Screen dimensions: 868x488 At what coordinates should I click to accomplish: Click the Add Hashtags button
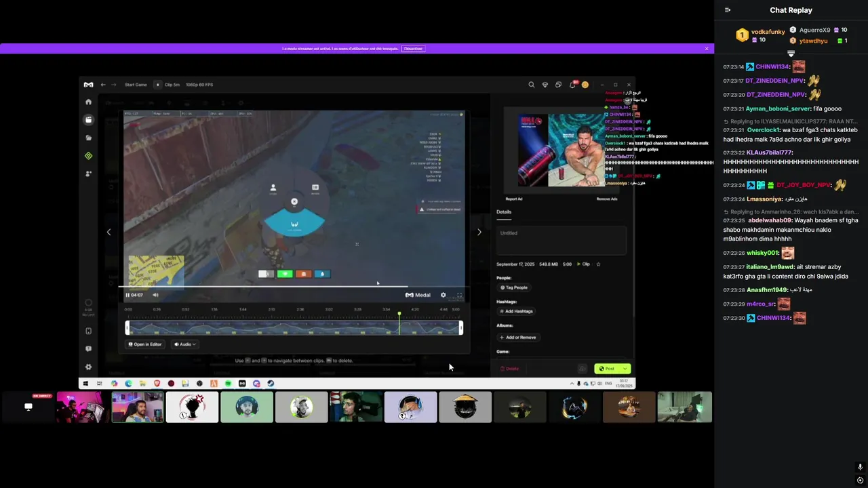[516, 311]
